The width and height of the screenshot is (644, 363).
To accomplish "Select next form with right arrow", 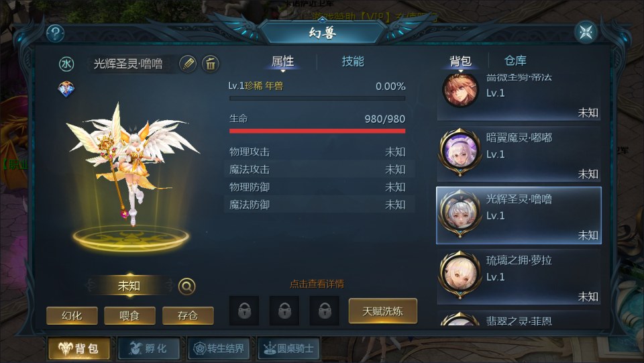I will [x=168, y=285].
